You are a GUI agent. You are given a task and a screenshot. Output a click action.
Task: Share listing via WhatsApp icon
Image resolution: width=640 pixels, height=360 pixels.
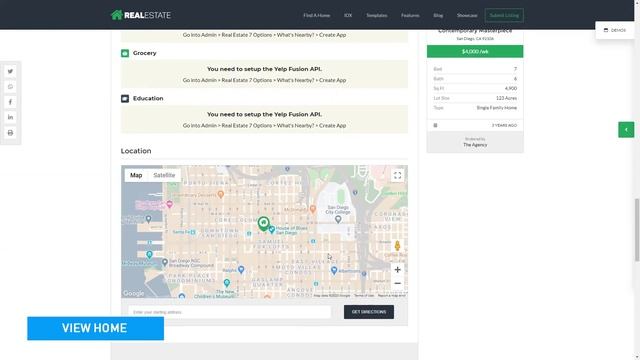coord(10,87)
